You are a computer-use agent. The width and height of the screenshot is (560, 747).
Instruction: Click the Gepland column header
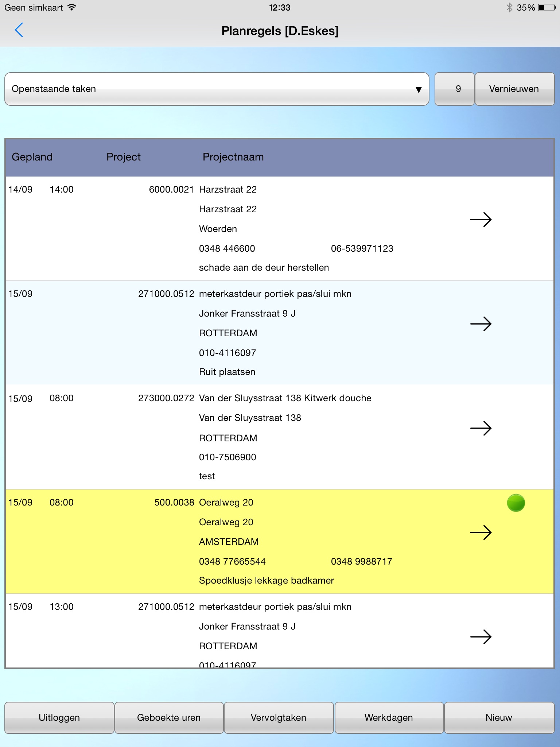click(32, 157)
